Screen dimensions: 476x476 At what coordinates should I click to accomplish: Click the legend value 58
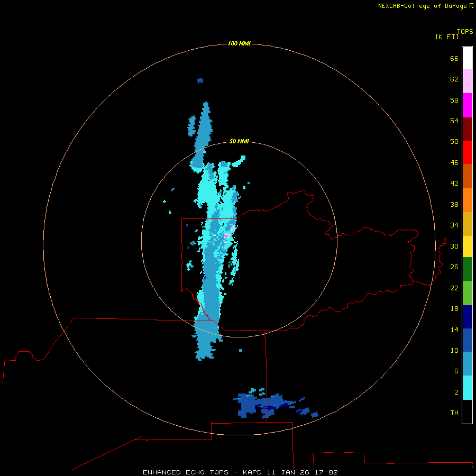coord(454,100)
